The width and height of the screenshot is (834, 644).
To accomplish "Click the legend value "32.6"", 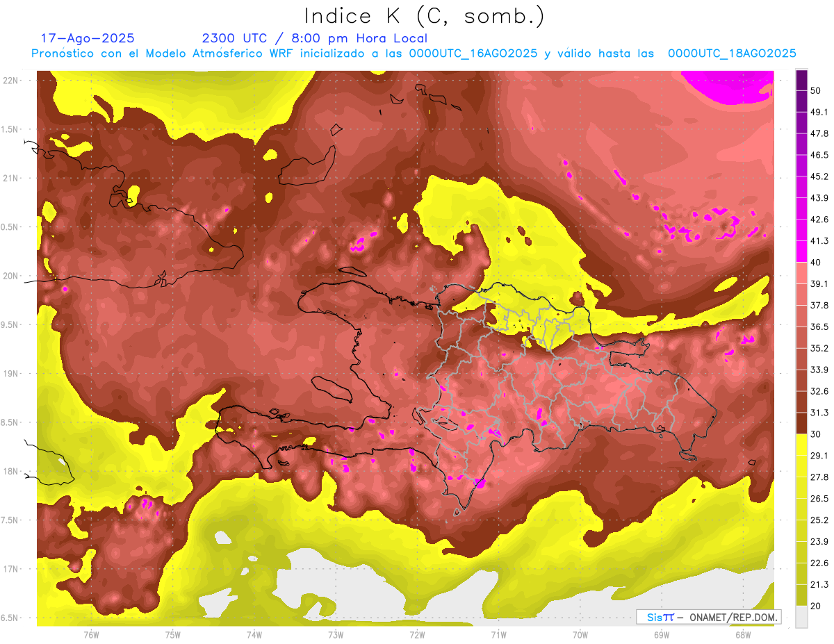I will tap(819, 391).
